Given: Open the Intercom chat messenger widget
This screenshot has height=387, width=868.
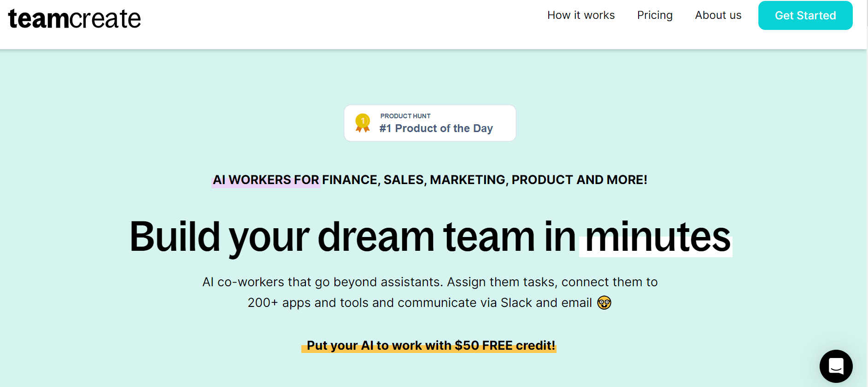Looking at the screenshot, I should (836, 366).
